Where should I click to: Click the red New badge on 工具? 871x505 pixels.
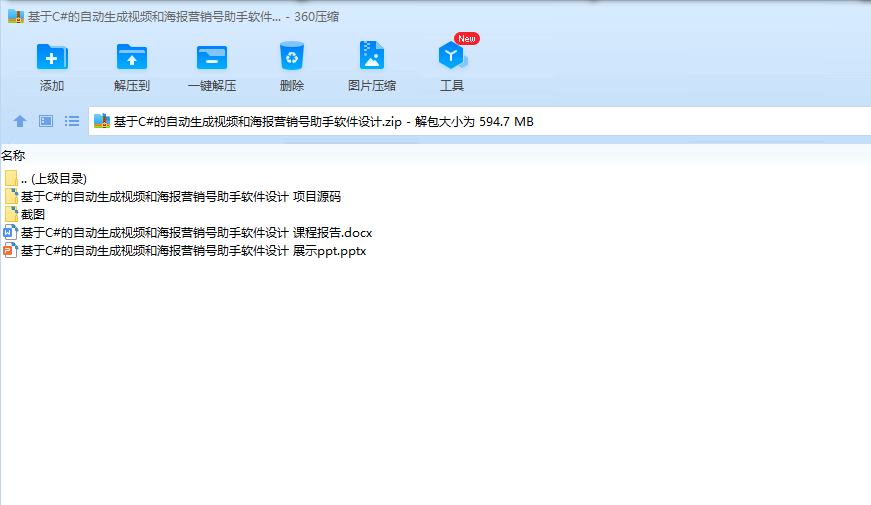click(x=467, y=39)
